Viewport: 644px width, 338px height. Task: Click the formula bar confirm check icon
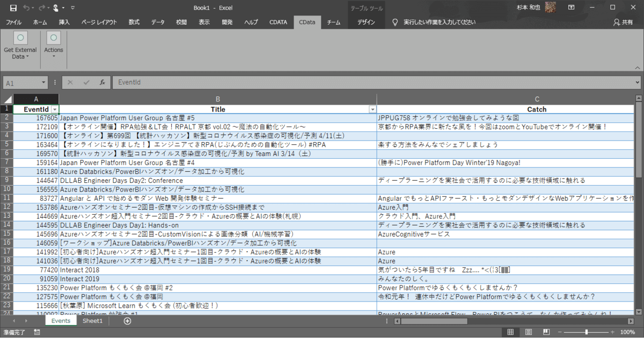click(86, 83)
